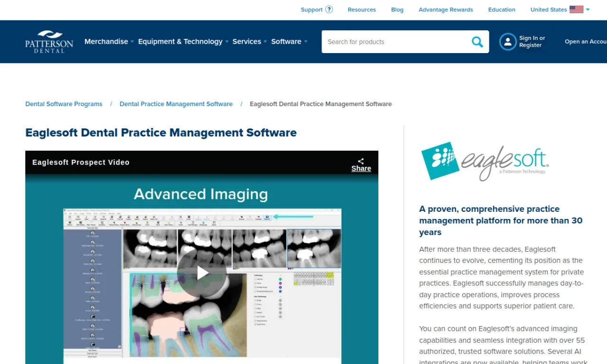
Task: Expand the Equipment & Technology menu
Action: (x=184, y=42)
